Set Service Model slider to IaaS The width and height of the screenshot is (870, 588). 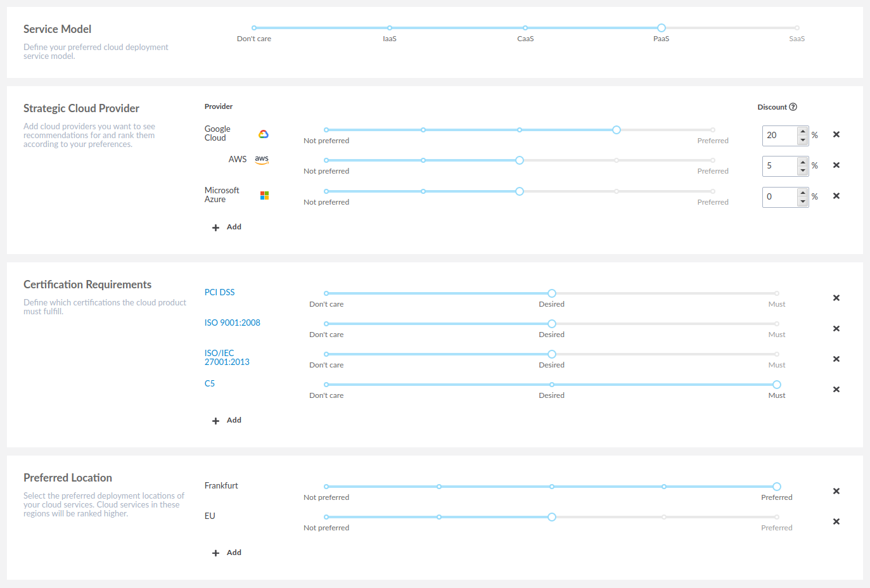pyautogui.click(x=390, y=28)
